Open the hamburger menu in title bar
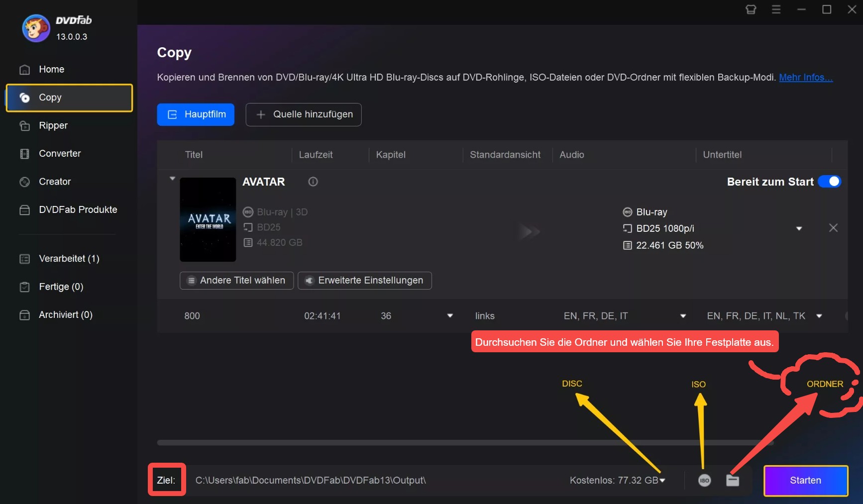 (x=775, y=9)
